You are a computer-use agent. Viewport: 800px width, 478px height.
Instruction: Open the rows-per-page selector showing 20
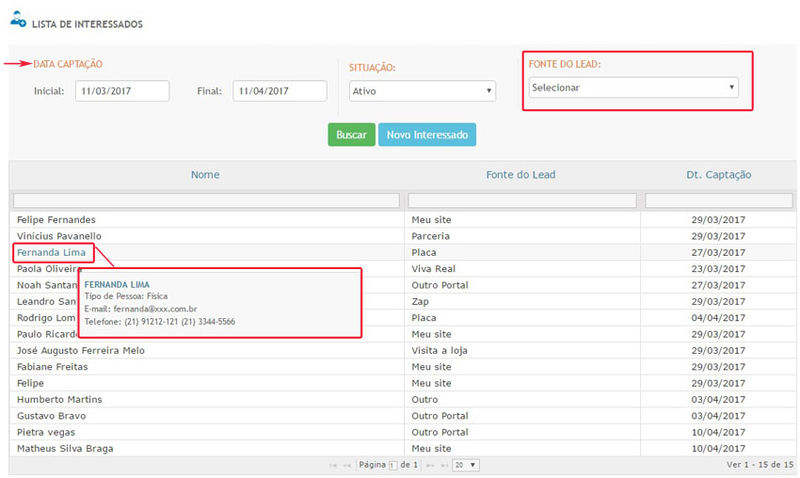pos(466,466)
